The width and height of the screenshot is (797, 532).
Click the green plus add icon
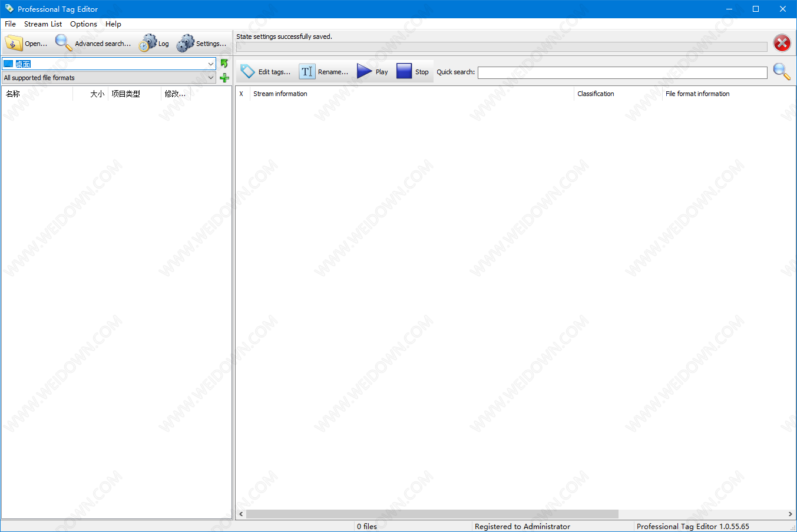pos(224,78)
